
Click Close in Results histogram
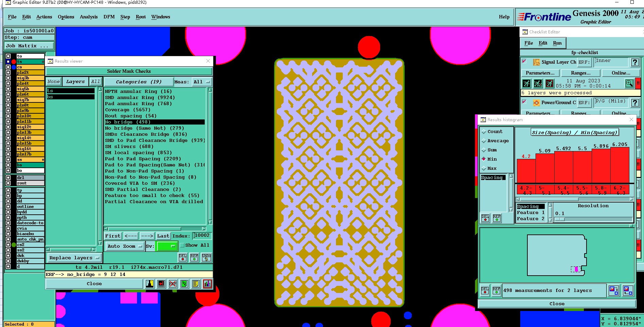(x=557, y=304)
